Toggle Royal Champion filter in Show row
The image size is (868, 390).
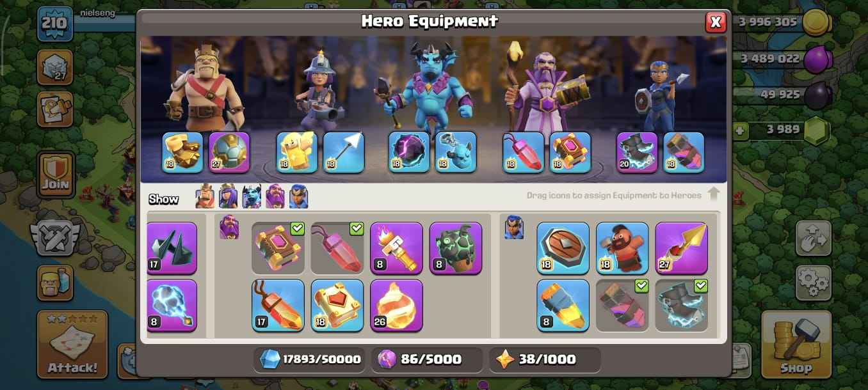pos(299,196)
